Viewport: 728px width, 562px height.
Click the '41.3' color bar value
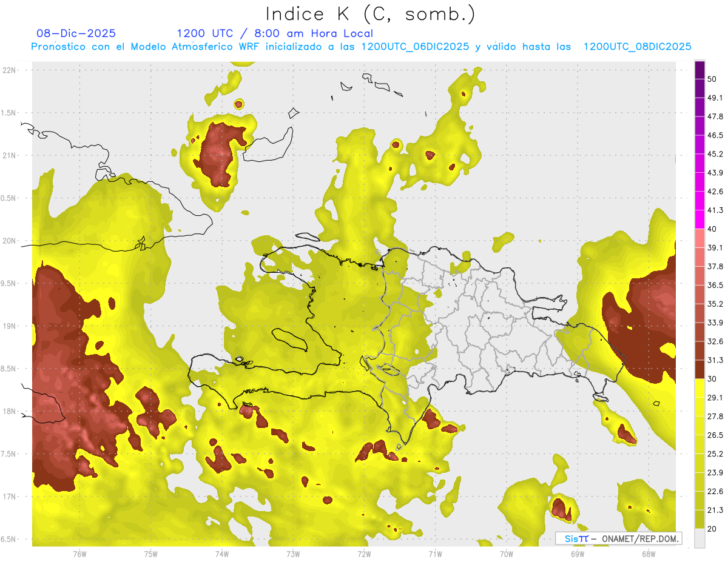tap(715, 210)
